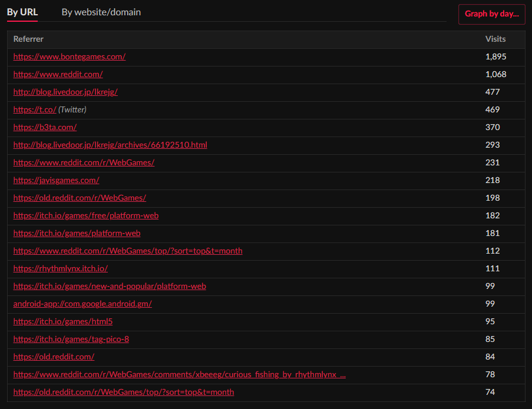Click the (Twitter) label text
Image resolution: width=532 pixels, height=409 pixels.
pyautogui.click(x=72, y=109)
